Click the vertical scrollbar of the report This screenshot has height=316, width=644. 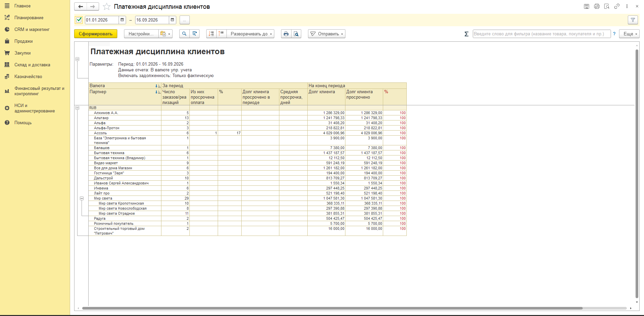point(637,174)
